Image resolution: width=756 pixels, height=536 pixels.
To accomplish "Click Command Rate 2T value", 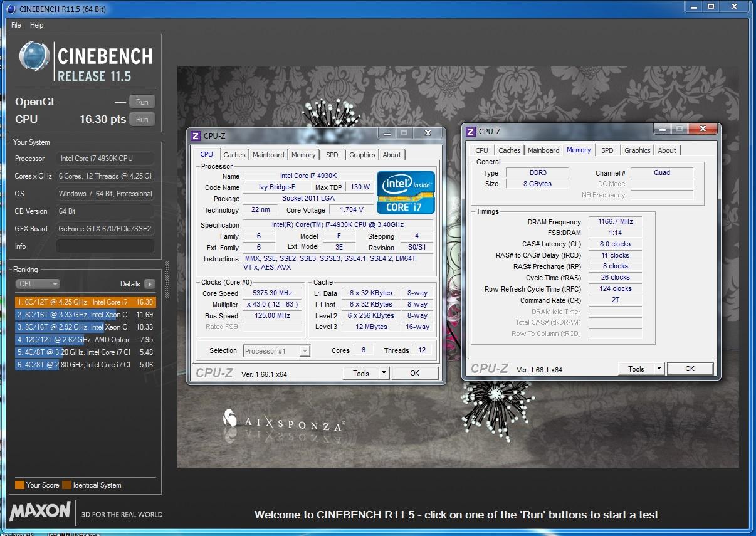I will 616,300.
